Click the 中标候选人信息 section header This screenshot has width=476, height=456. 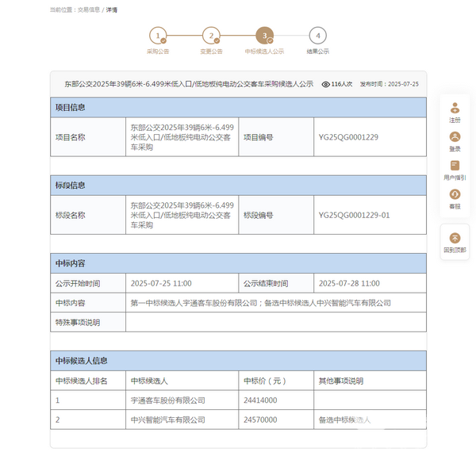coord(81,361)
